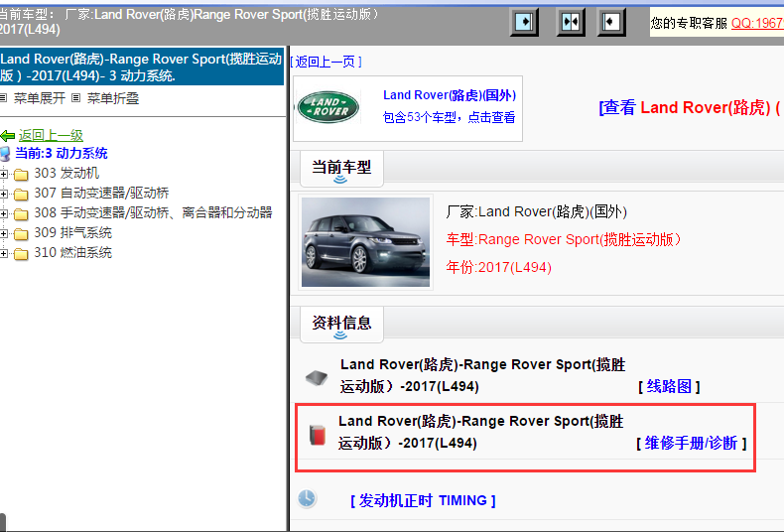Click the 返回上一页 link
Viewport: 784px width, 532px height.
click(326, 62)
